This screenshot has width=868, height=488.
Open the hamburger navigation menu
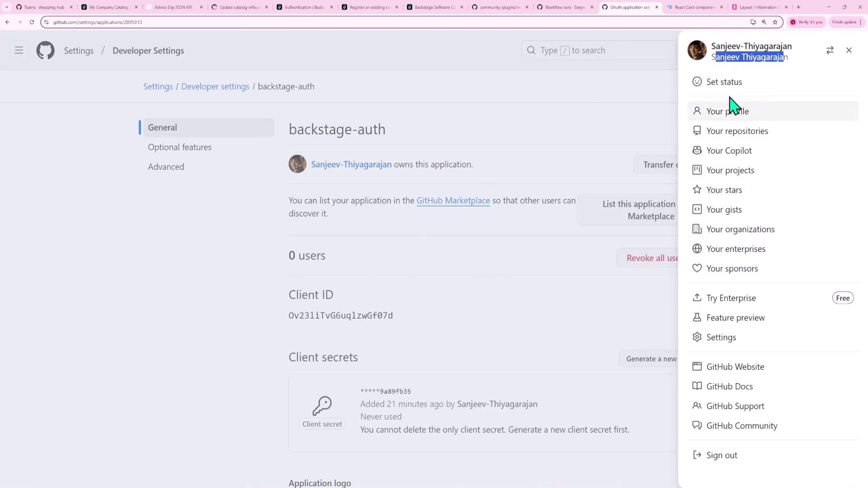19,51
